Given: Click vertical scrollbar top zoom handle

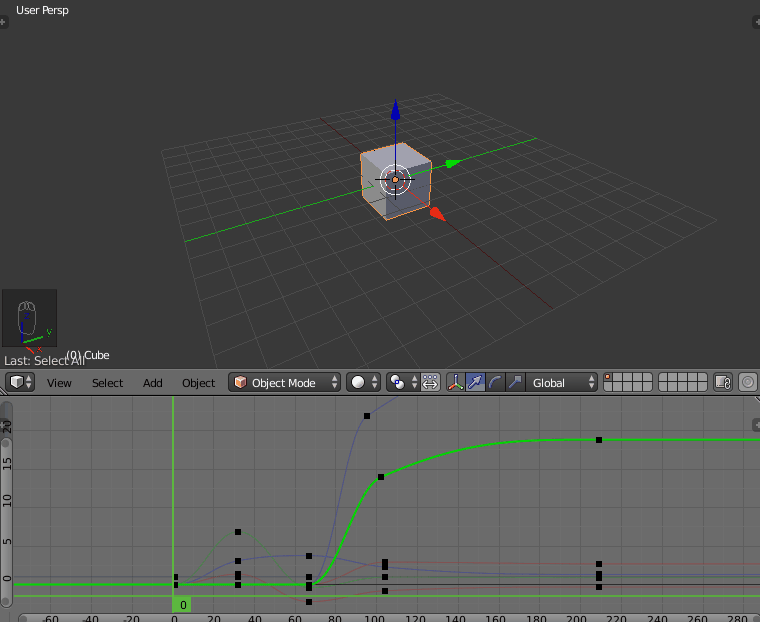Looking at the screenshot, I should click(6, 443).
